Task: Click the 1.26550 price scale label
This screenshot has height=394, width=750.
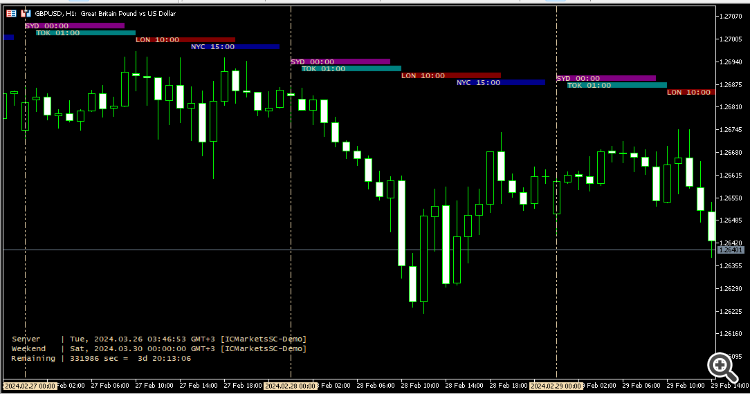Action: pyautogui.click(x=730, y=197)
